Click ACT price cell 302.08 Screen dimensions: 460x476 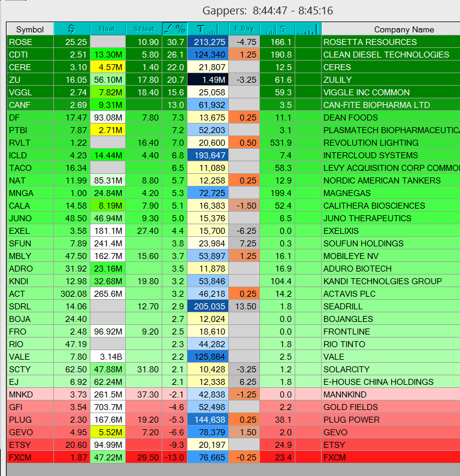point(72,294)
